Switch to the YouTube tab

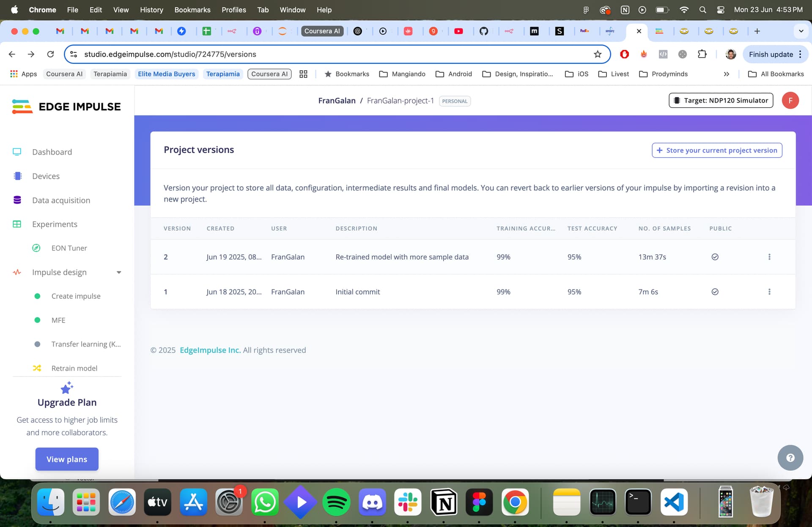point(458,31)
